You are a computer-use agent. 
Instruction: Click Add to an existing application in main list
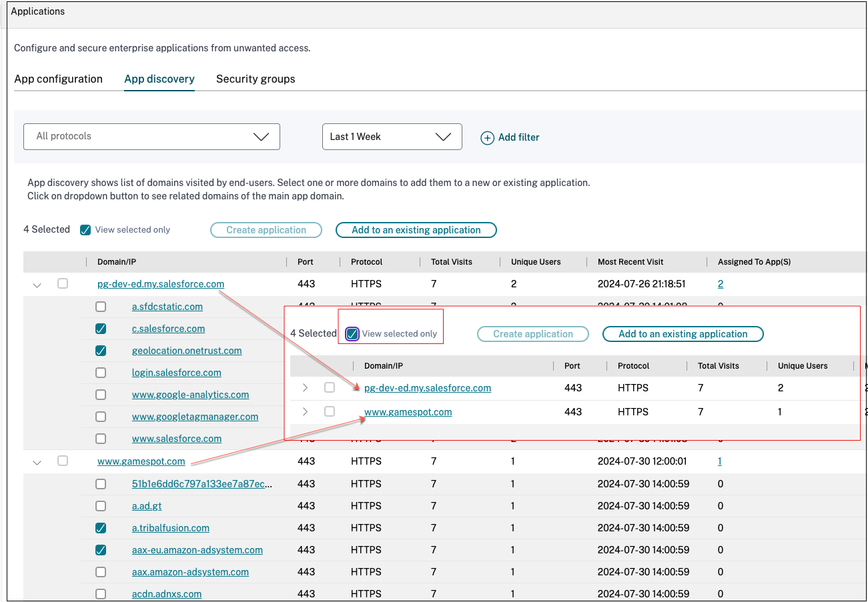point(416,230)
